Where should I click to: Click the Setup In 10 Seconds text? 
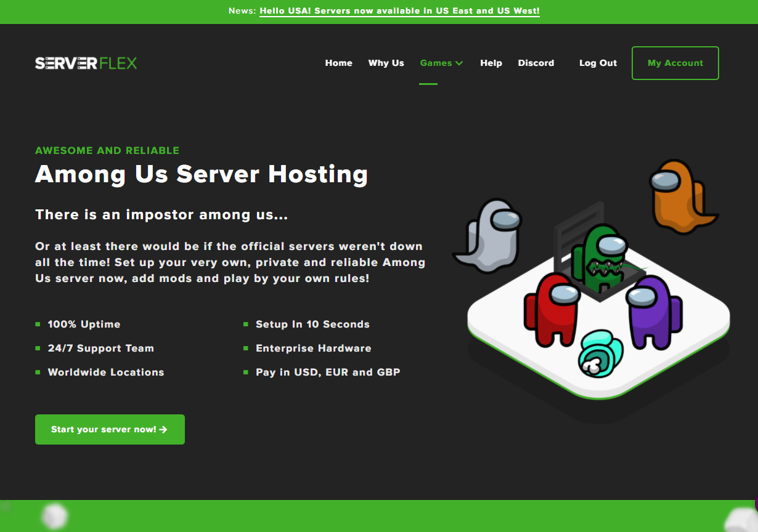tap(312, 324)
